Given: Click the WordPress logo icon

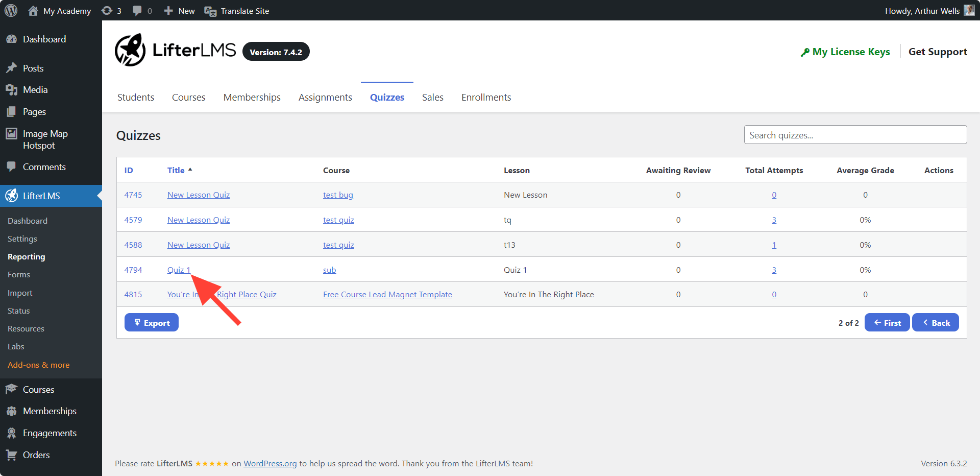Looking at the screenshot, I should pos(11,10).
